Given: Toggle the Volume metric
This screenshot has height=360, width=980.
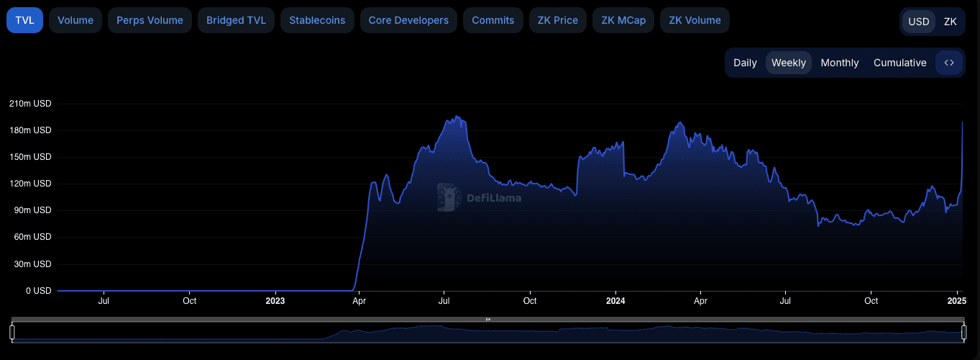Looking at the screenshot, I should (75, 20).
